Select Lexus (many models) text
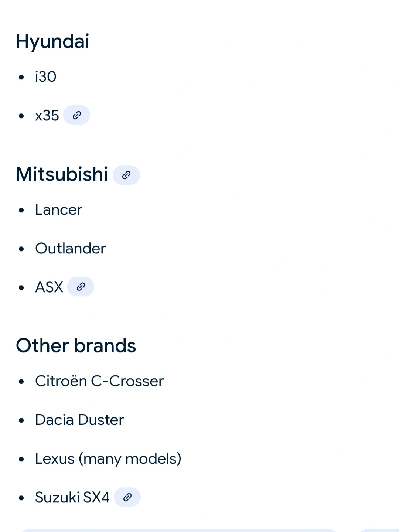 point(108,459)
